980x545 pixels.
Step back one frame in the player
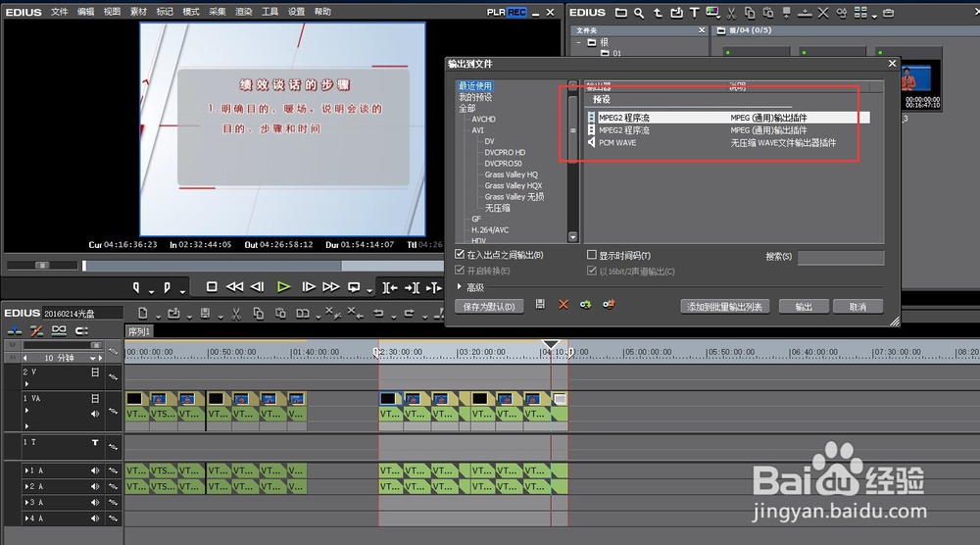click(x=258, y=287)
